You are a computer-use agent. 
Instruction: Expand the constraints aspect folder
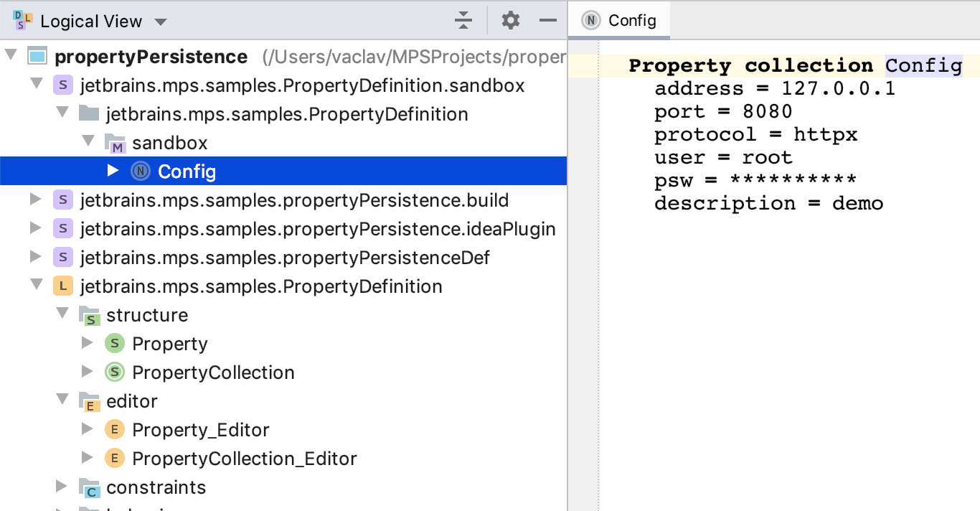pyautogui.click(x=62, y=487)
